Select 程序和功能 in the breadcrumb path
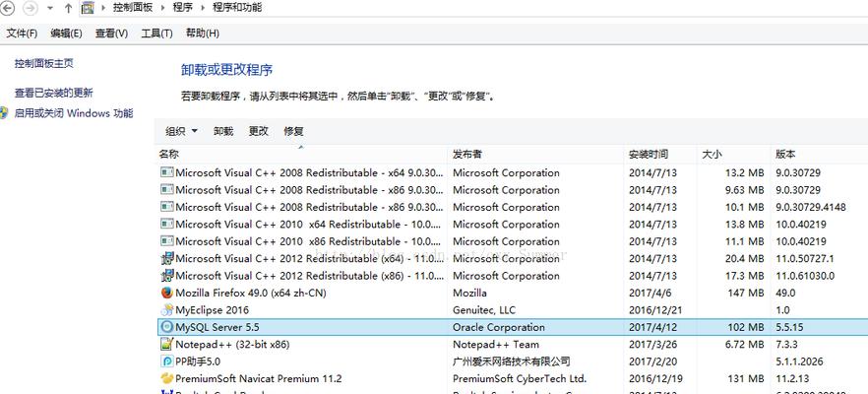 [x=237, y=8]
